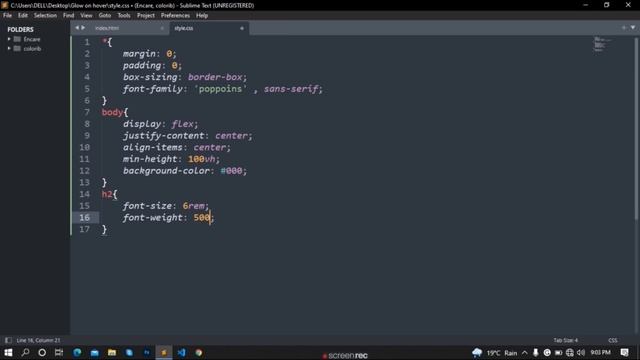Click the colorib folder icon
Screen dimensions: 640x360
click(17, 49)
